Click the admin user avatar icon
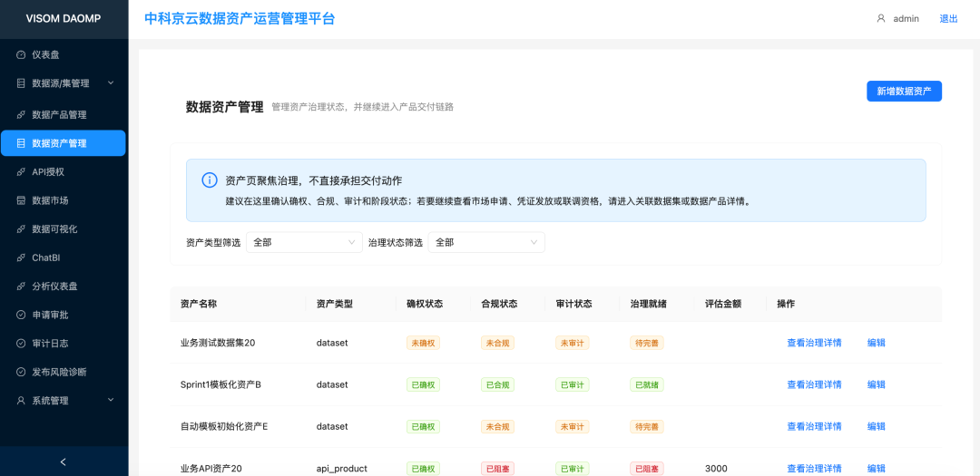The image size is (980, 476). (x=881, y=19)
